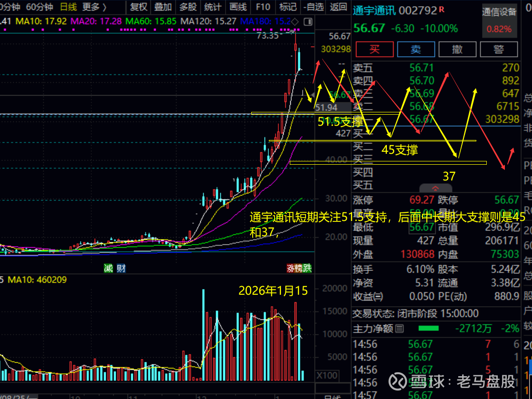Click the 流通 value 3.38亿
The image size is (532, 399).
(505, 283)
